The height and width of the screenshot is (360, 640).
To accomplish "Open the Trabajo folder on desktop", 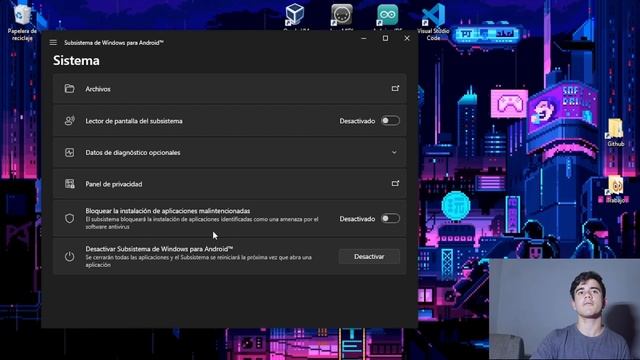I will pos(615,189).
